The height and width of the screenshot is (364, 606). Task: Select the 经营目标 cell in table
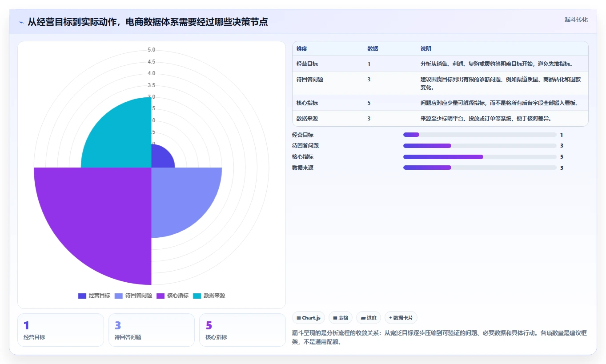(x=307, y=64)
